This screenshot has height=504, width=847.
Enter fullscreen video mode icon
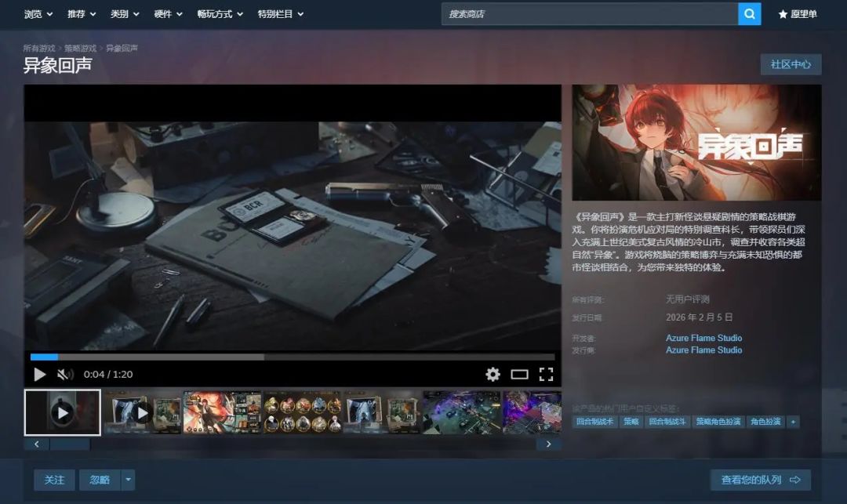click(546, 375)
